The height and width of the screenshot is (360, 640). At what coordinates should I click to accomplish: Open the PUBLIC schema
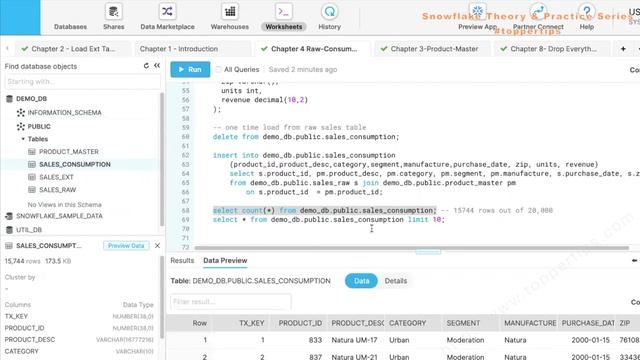[39, 127]
